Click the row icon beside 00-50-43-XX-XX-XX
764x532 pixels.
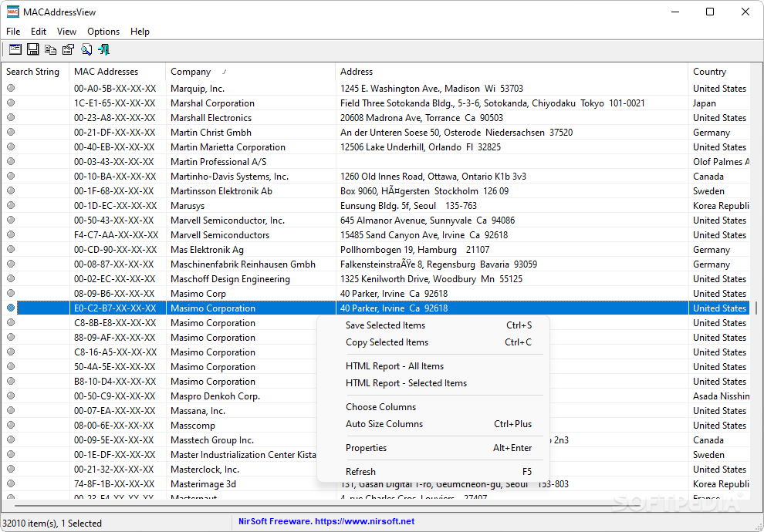(x=11, y=220)
